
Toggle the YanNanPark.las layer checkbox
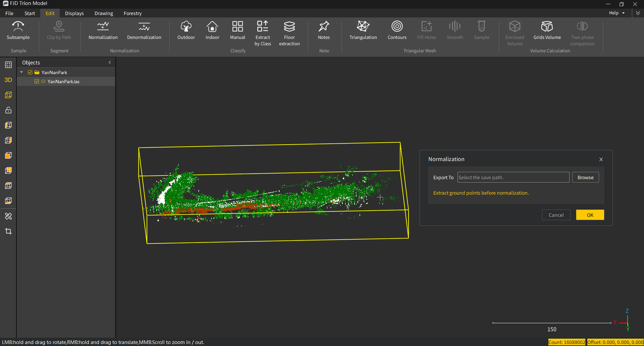37,81
